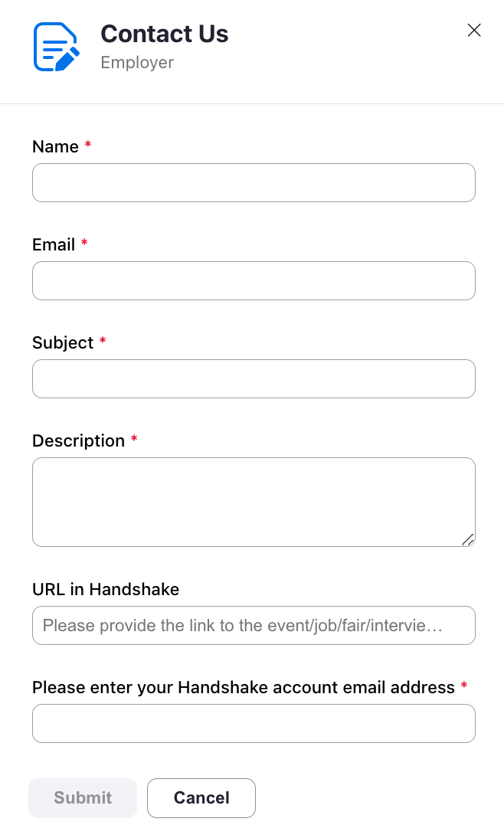504x838 pixels.
Task: Click inside the Subject text box
Action: tap(254, 378)
